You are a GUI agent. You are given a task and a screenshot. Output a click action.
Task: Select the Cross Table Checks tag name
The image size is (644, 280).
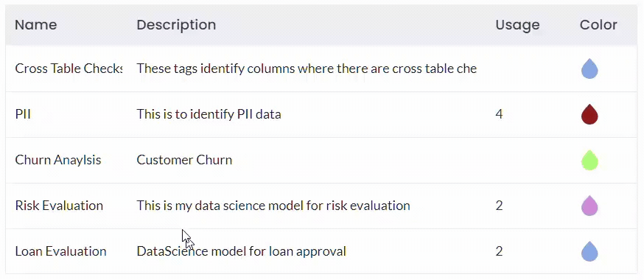point(69,69)
